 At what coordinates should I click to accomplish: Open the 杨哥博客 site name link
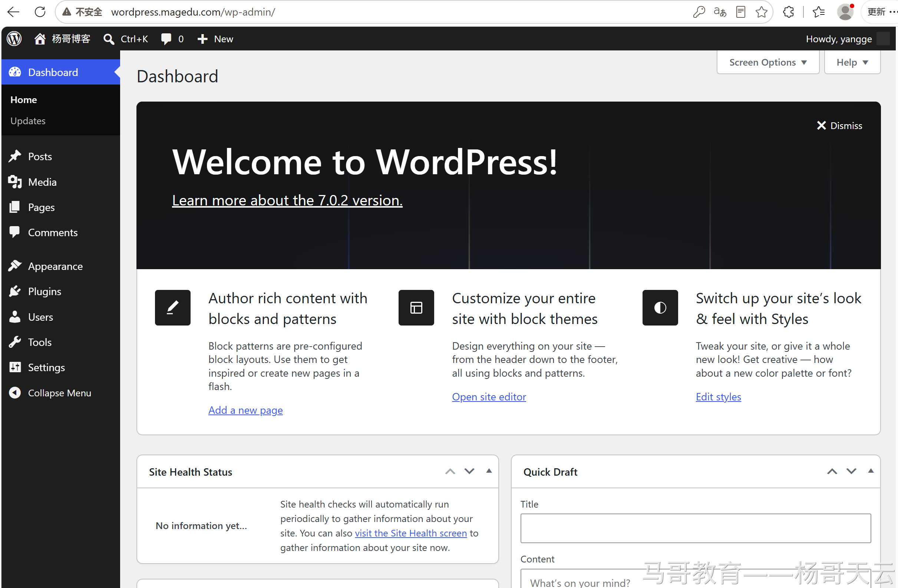click(71, 39)
